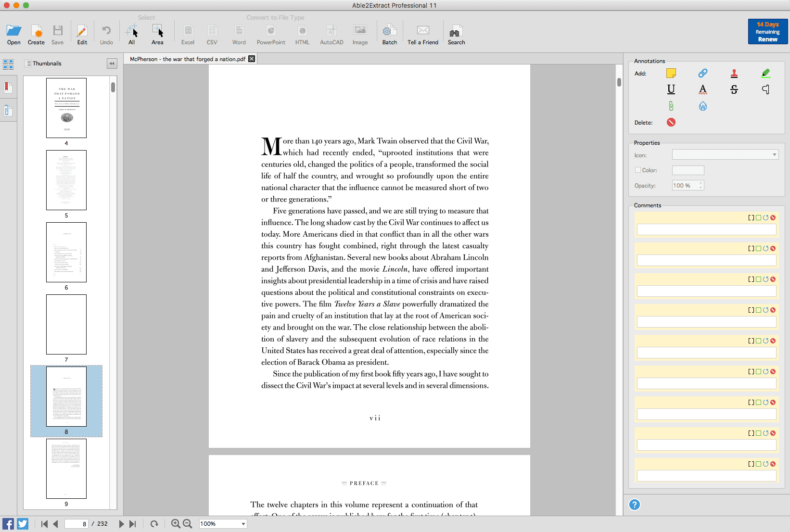Image resolution: width=790 pixels, height=532 pixels.
Task: Toggle the square checkbox on second comment
Action: coord(759,249)
